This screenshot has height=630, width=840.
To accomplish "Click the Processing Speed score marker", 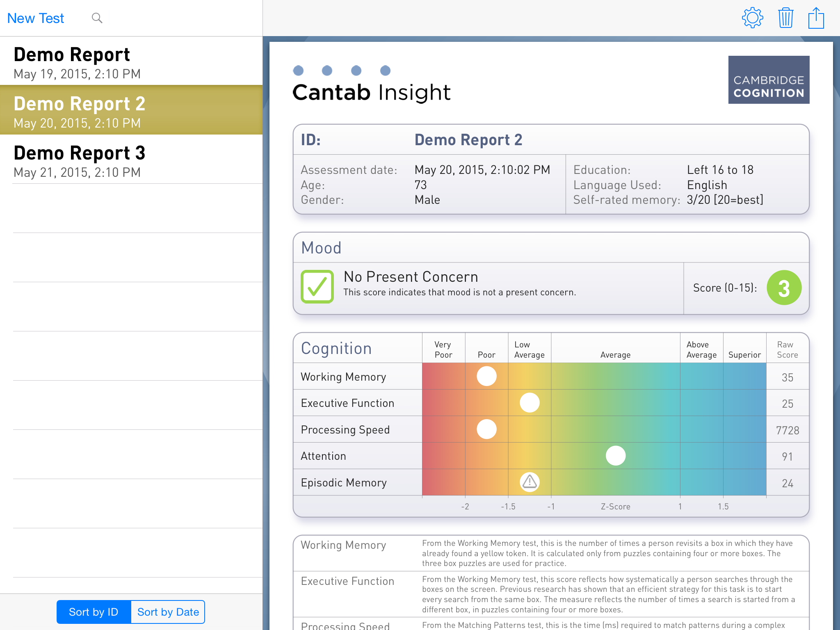I will point(486,429).
